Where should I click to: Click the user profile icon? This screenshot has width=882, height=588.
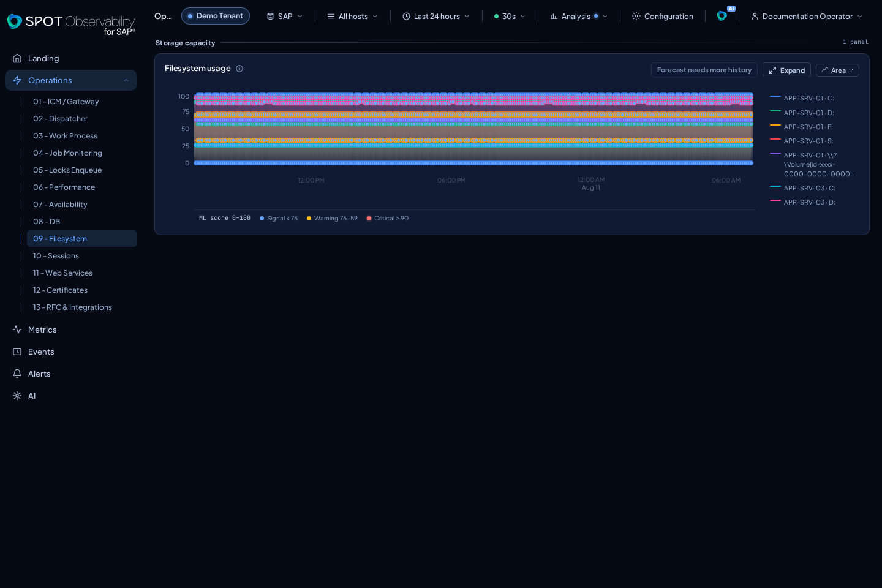click(x=755, y=17)
